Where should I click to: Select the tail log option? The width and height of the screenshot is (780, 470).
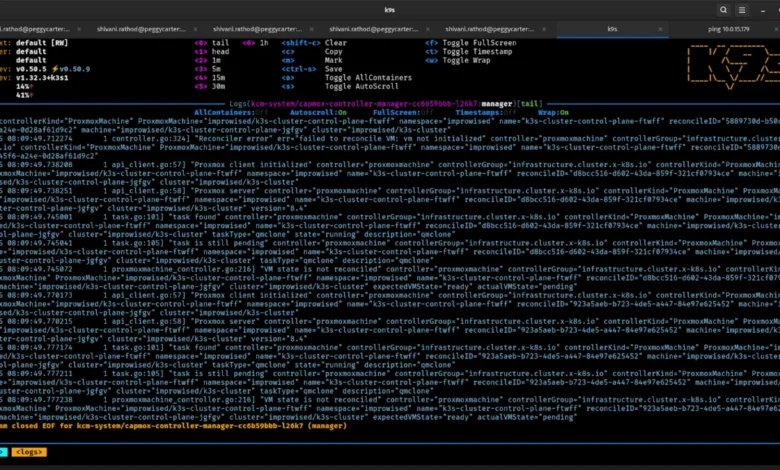222,43
